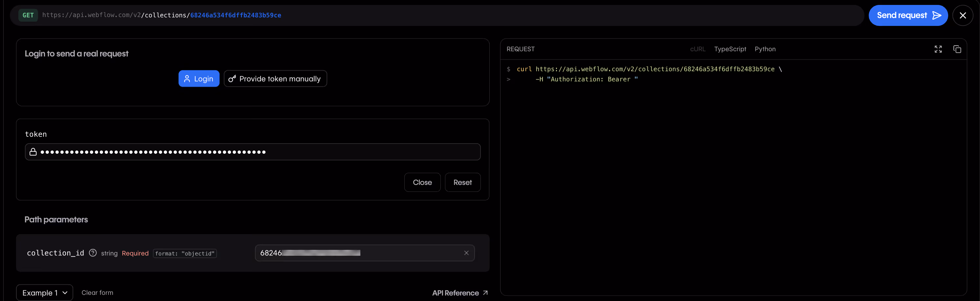Click the Required label for collection_id
The width and height of the screenshot is (980, 301).
[x=135, y=253]
